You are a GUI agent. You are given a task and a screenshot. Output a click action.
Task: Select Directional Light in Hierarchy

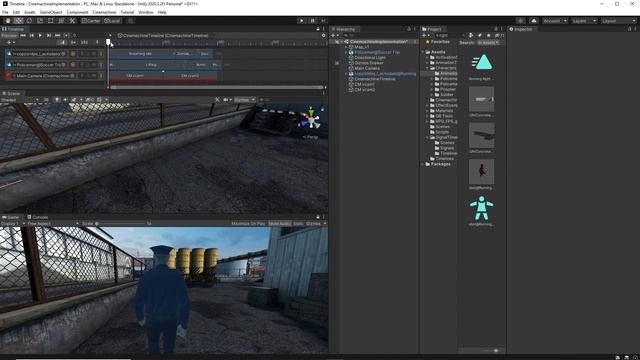pos(370,58)
